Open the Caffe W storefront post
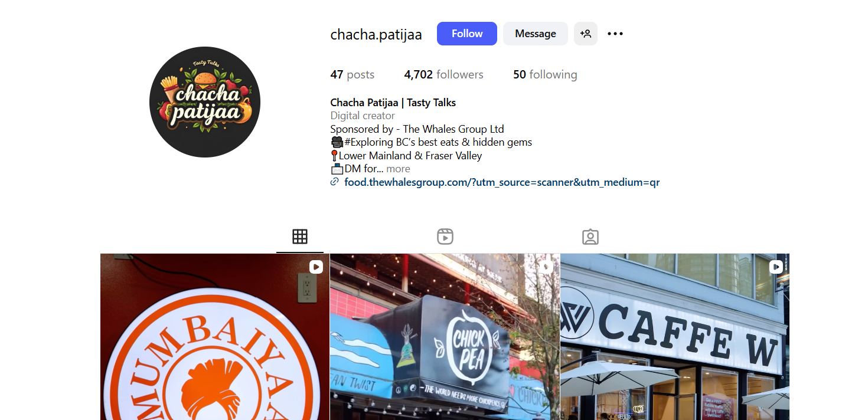 tap(675, 337)
